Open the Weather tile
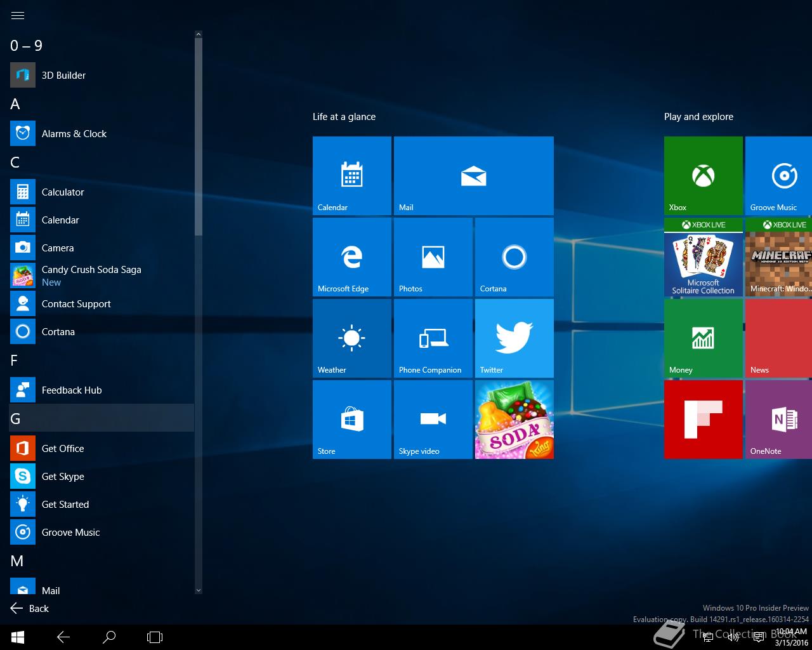This screenshot has height=650, width=812. pos(352,338)
